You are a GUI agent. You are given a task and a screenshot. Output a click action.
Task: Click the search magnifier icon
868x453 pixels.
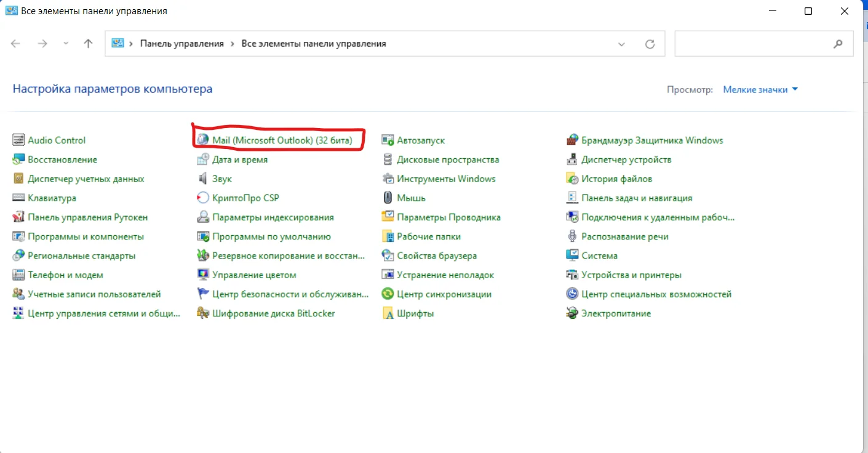click(x=838, y=44)
